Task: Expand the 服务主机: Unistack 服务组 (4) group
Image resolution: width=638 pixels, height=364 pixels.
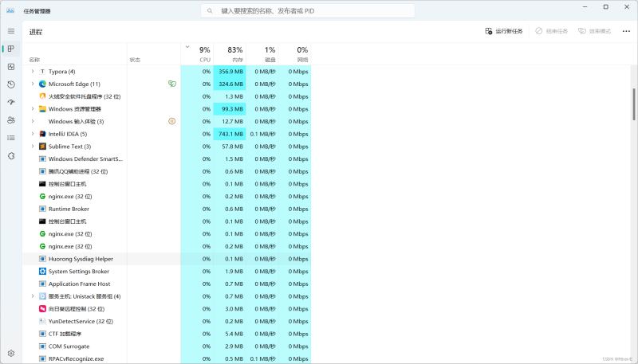Action: [33, 296]
